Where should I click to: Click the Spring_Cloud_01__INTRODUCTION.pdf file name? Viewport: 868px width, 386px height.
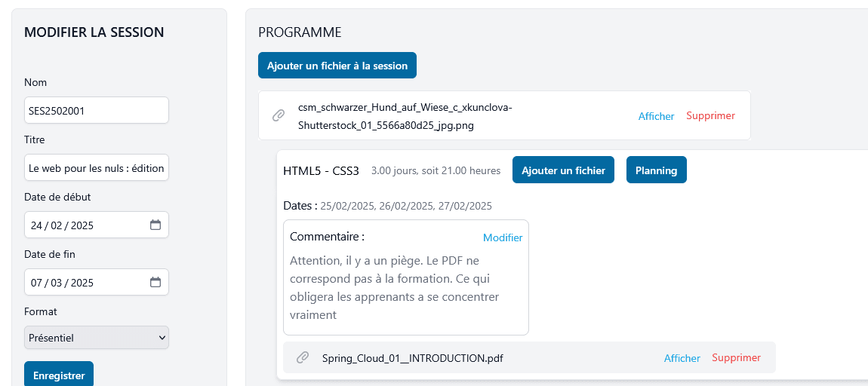pos(412,358)
